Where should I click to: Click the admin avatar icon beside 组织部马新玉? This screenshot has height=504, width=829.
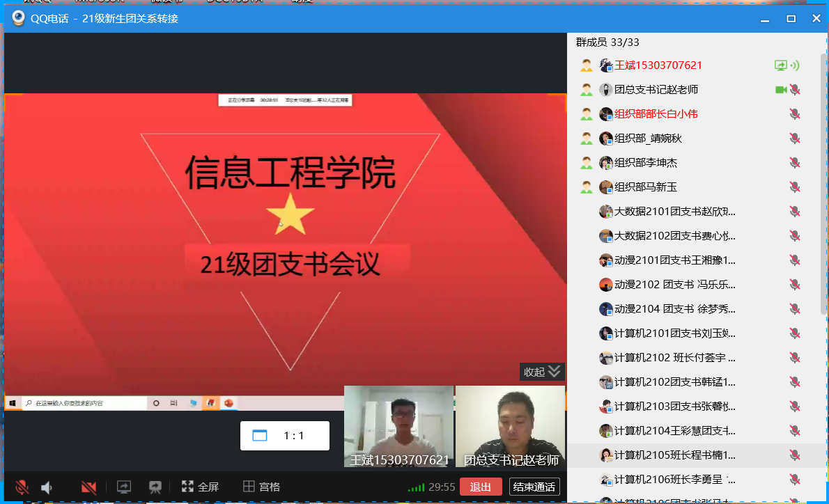587,187
